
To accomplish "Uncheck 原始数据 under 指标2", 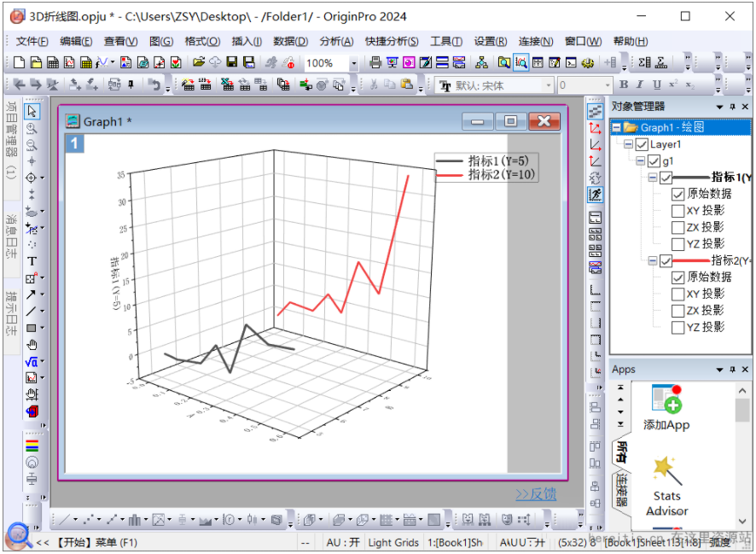I will pos(677,277).
